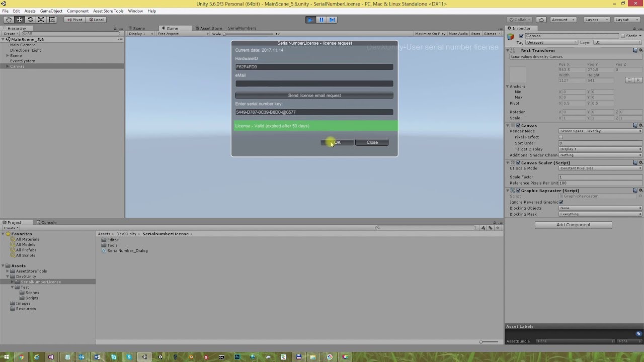644x362 pixels.
Task: Open the GameObject menu
Action: (51, 11)
